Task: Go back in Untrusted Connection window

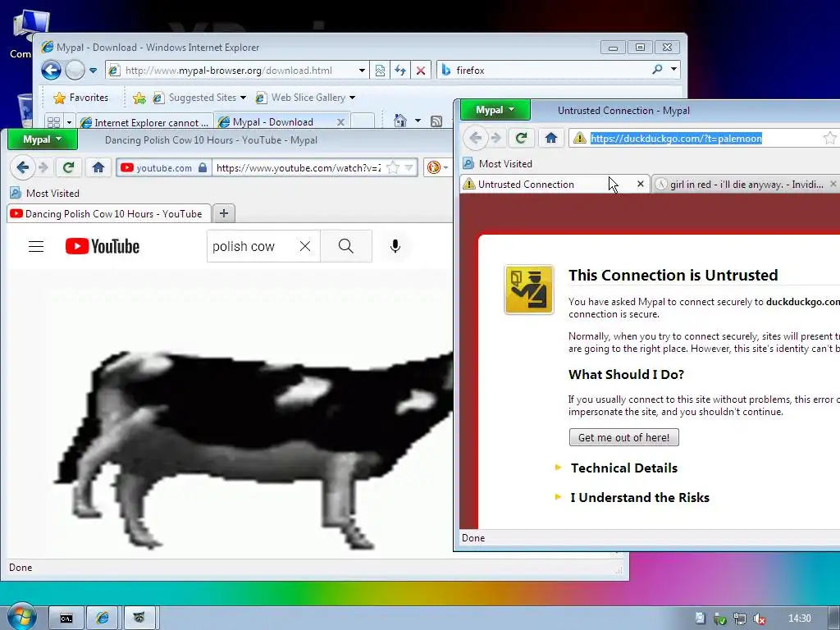Action: pos(475,138)
